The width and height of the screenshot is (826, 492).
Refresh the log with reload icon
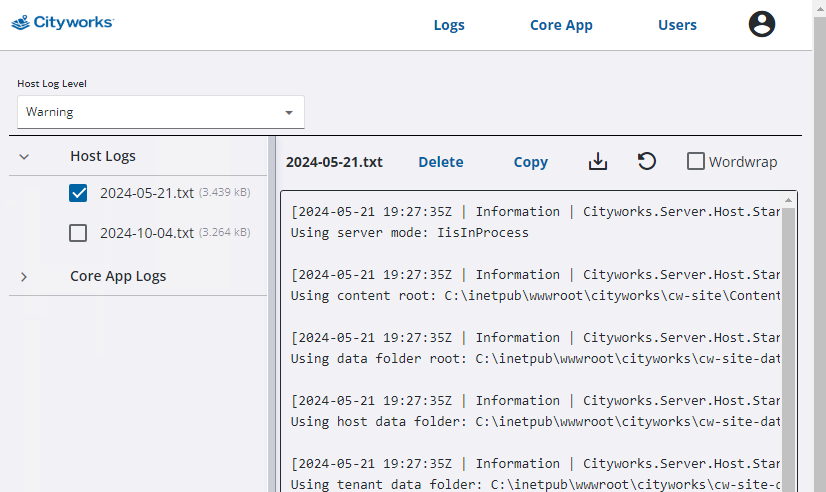point(647,161)
